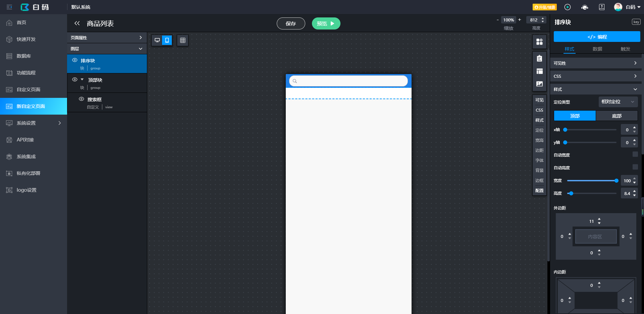Open the 白码 user account dropdown

633,7
